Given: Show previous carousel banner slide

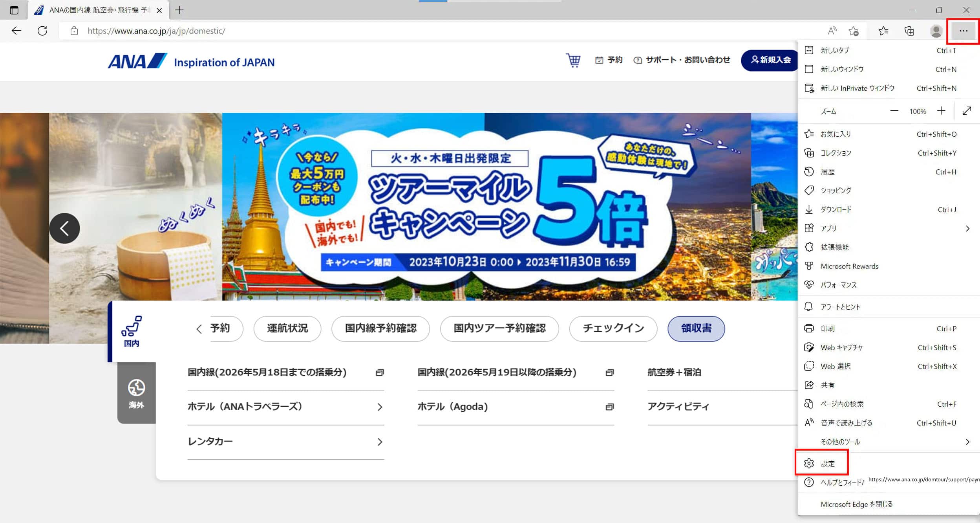Looking at the screenshot, I should [x=64, y=228].
